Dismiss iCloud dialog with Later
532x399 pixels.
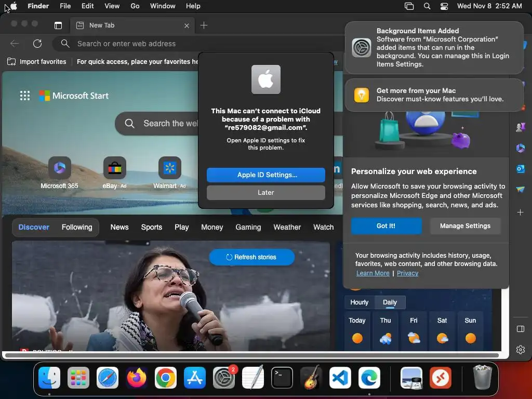266,193
